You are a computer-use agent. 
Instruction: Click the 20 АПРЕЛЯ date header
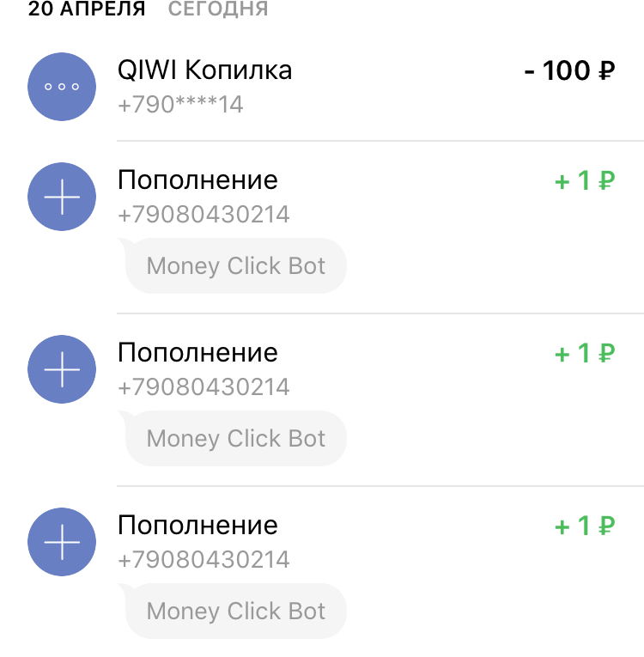point(86,9)
